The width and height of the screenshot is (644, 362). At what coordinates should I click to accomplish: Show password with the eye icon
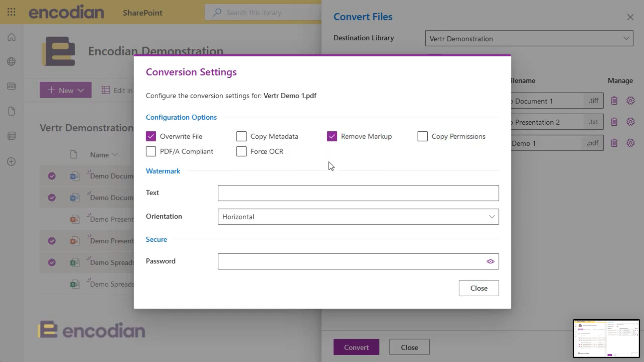click(x=490, y=261)
